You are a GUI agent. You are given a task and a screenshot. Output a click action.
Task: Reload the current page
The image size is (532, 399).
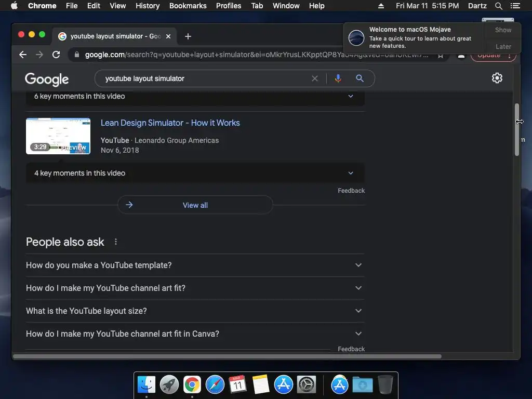[56, 55]
